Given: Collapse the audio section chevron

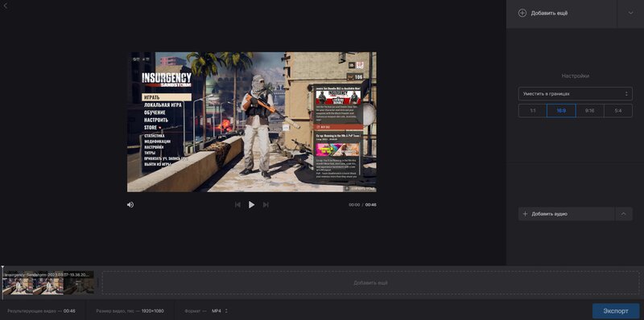Looking at the screenshot, I should [x=623, y=214].
